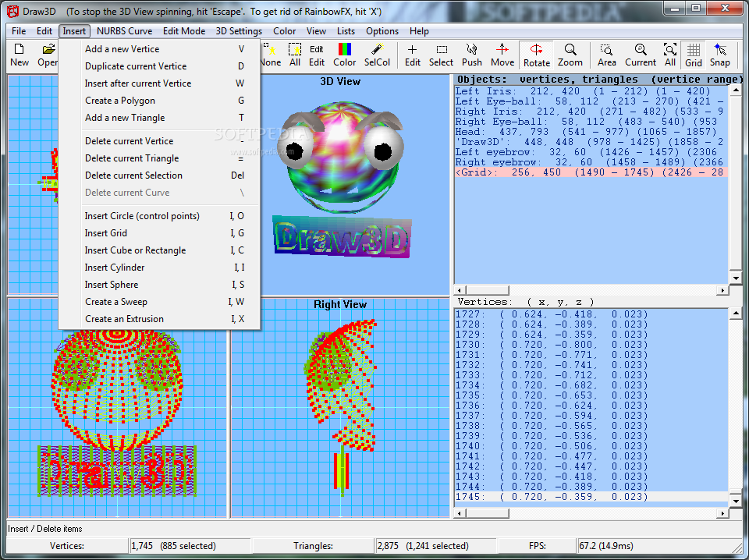The image size is (749, 560).
Task: Click Objects list scroll up arrow
Action: [736, 90]
